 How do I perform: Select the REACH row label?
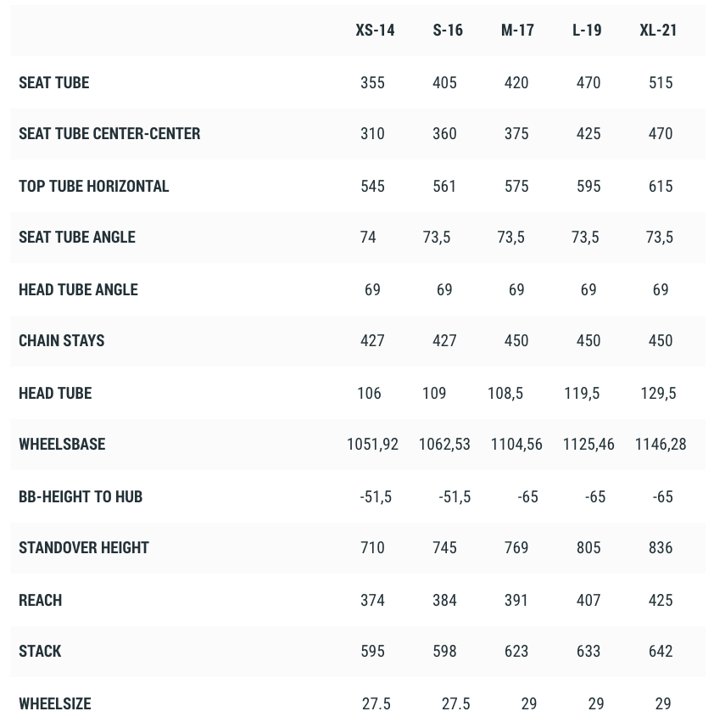[40, 601]
